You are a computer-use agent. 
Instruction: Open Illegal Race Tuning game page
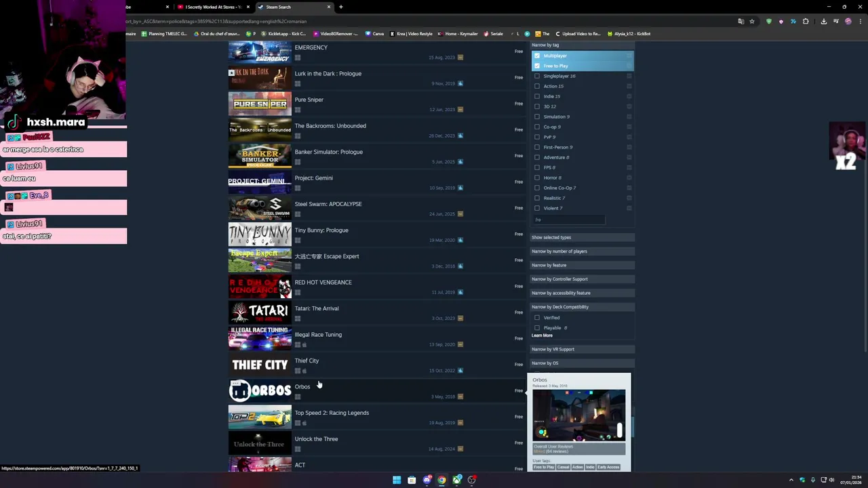click(376, 339)
